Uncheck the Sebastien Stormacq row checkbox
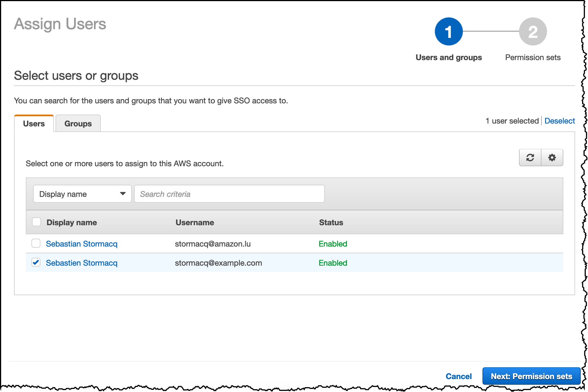 click(36, 263)
